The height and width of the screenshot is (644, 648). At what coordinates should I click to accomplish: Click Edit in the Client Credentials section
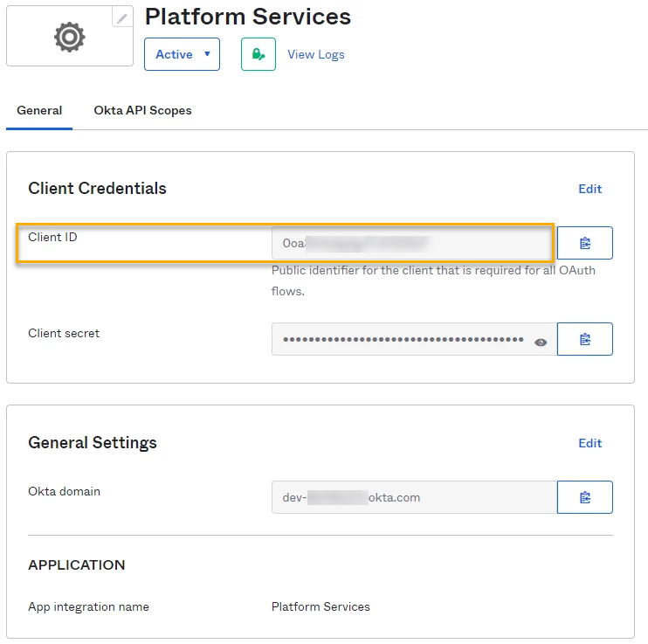[x=590, y=189]
